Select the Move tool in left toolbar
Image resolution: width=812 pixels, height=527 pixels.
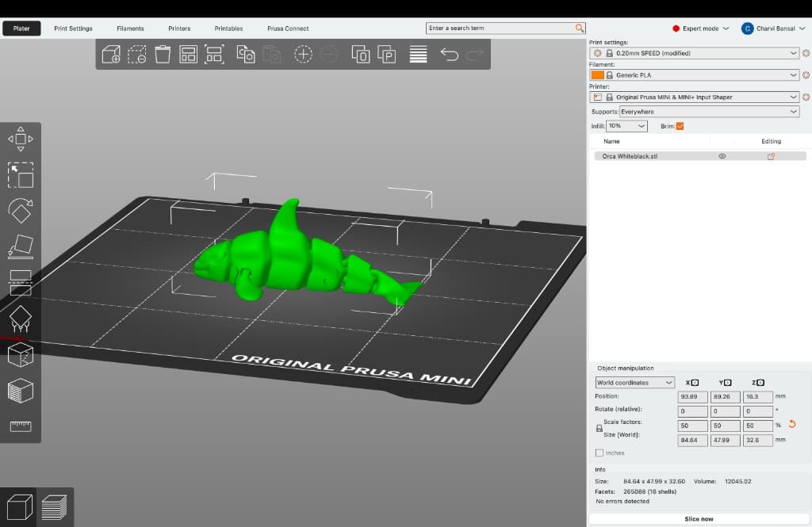(21, 139)
